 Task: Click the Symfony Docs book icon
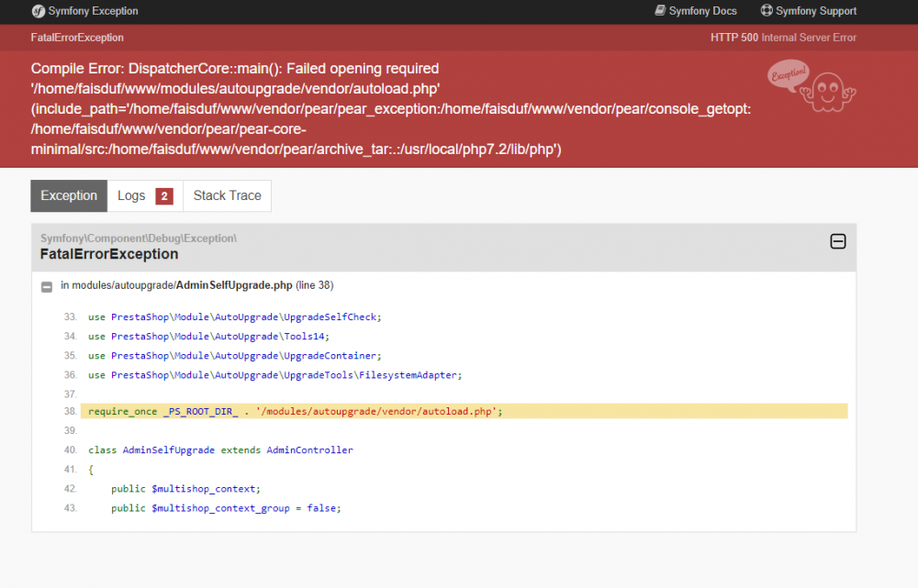(x=660, y=10)
